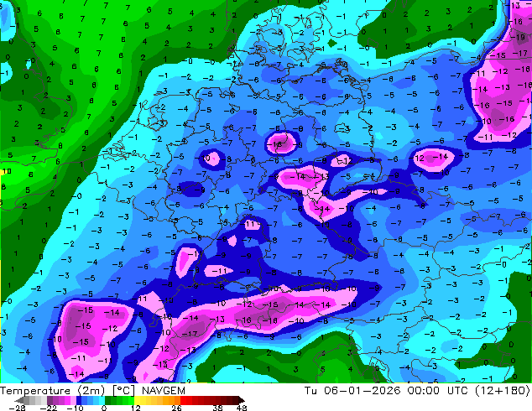Click the 'Tu 06-01-2026 00:00 UTC (12+180)' timestamp
The width and height of the screenshot is (532, 411).
click(417, 391)
